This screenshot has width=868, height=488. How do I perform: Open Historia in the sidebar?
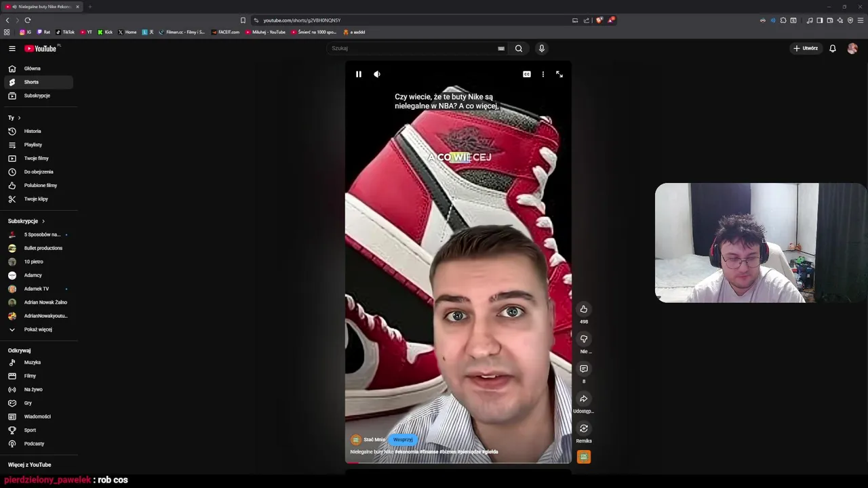[x=39, y=131]
